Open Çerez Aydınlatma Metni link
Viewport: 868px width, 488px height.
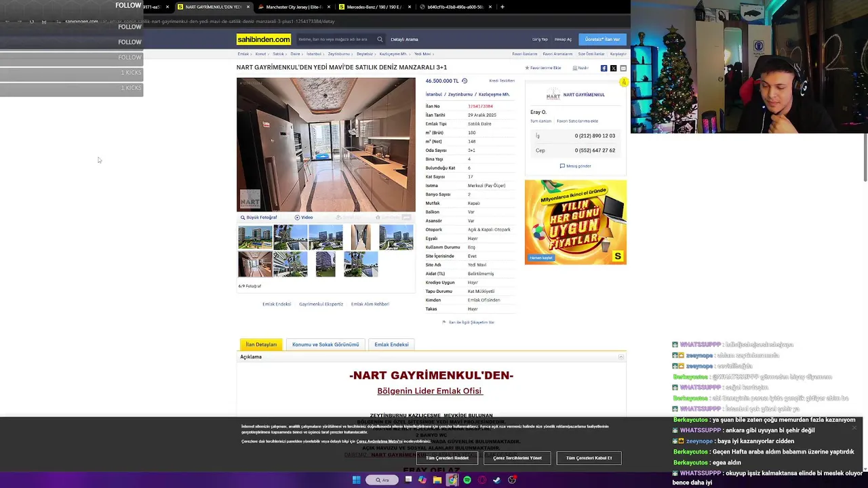[379, 441]
